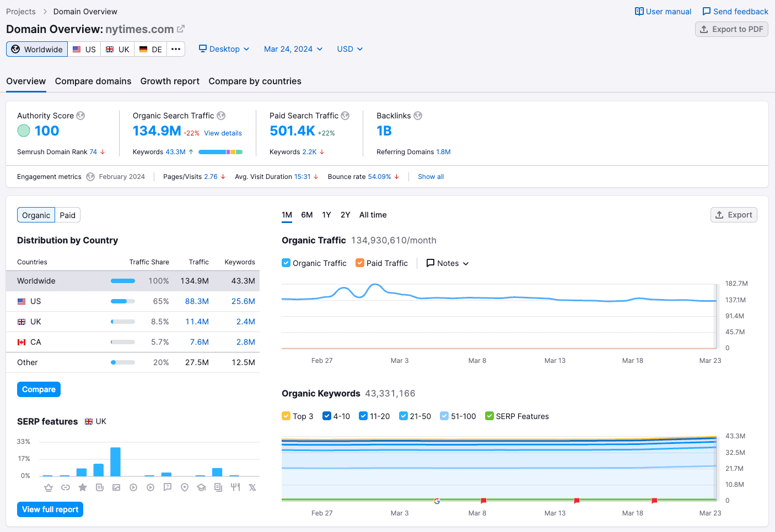Open the View details link for organic traffic
Screen dimensions: 775x532
tap(223, 133)
